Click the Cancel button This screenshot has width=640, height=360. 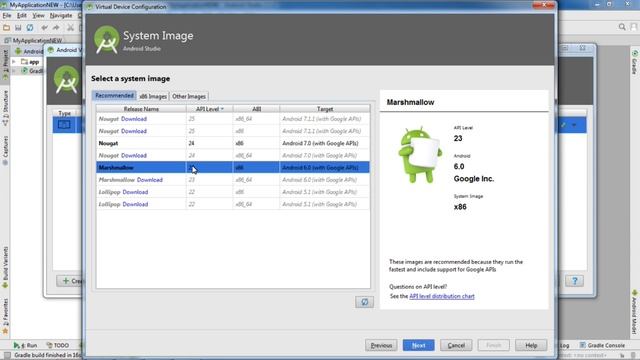tap(456, 345)
